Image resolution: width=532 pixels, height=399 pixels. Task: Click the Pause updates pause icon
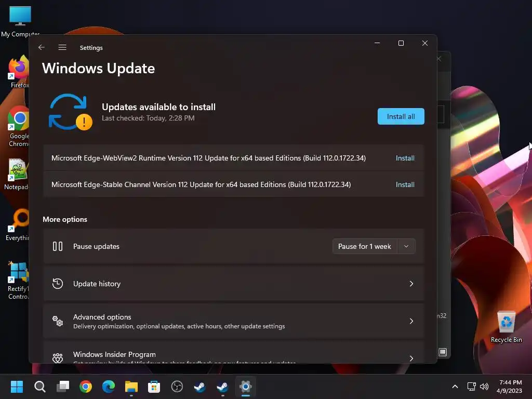click(x=58, y=246)
